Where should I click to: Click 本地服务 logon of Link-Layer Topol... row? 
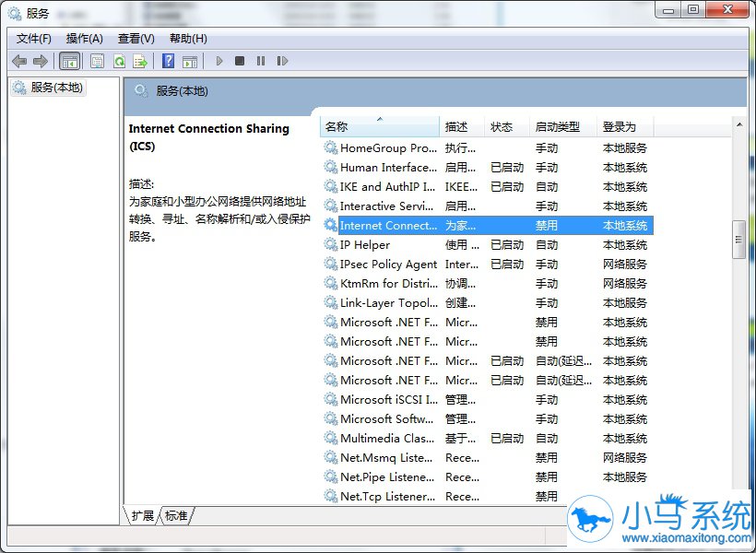[x=625, y=303]
